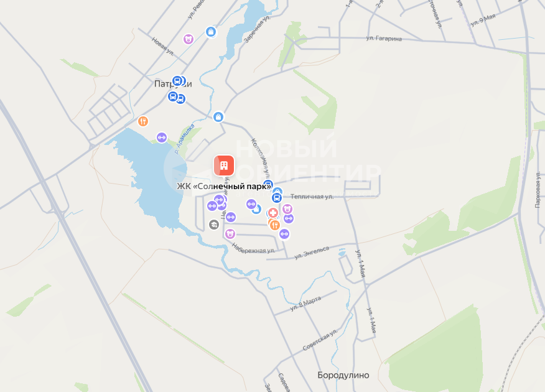Click the Бородулино settlement label
The height and width of the screenshot is (392, 545).
343,375
